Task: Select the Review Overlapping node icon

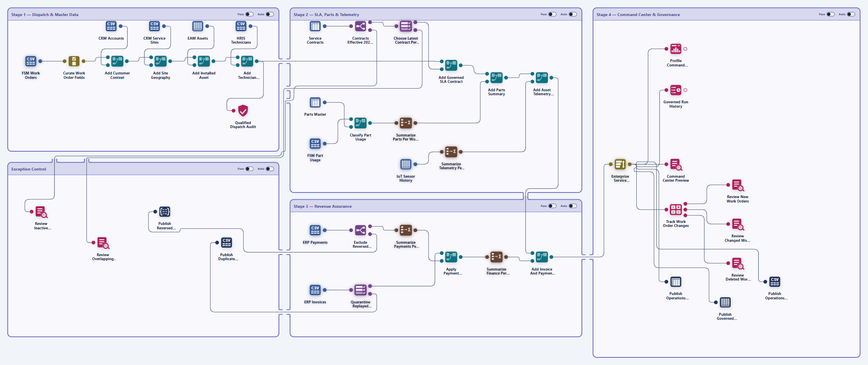Action: [x=103, y=243]
